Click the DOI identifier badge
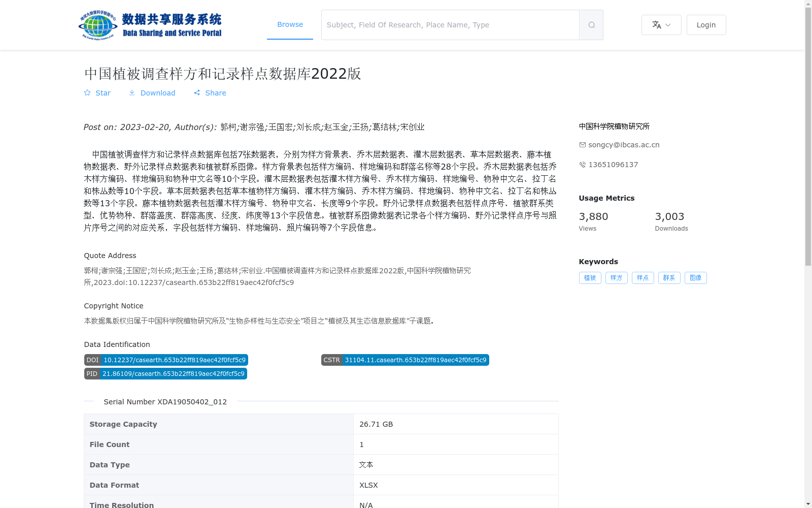This screenshot has width=812, height=508. [x=166, y=360]
